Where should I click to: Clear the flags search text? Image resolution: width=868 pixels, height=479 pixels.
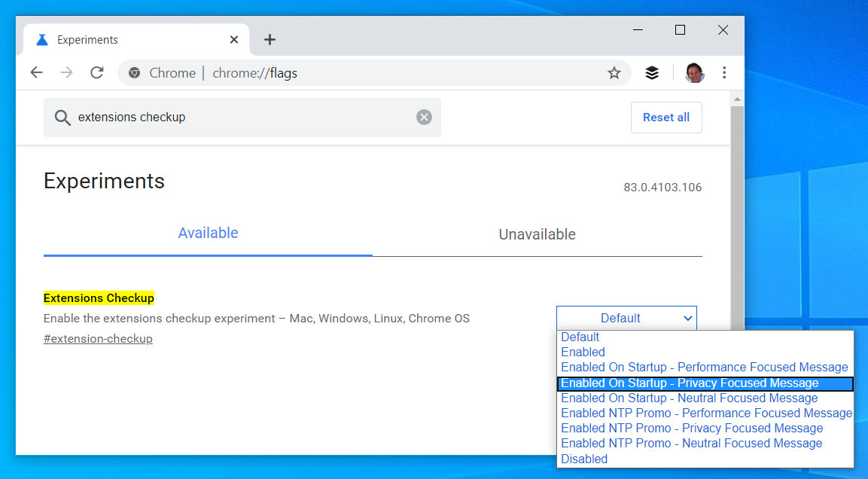(x=424, y=117)
